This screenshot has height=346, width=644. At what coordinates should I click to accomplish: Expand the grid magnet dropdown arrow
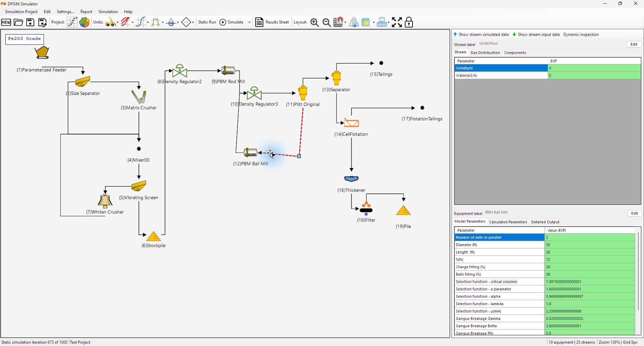pos(345,22)
